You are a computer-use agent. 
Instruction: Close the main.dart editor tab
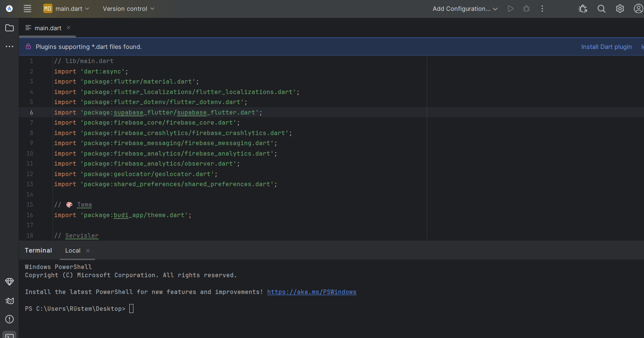click(69, 28)
